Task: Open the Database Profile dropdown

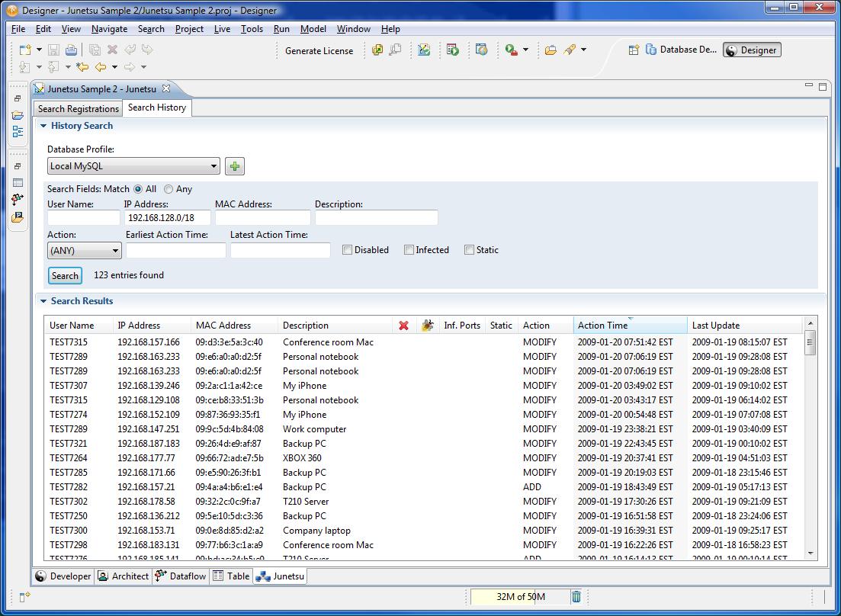Action: [133, 166]
